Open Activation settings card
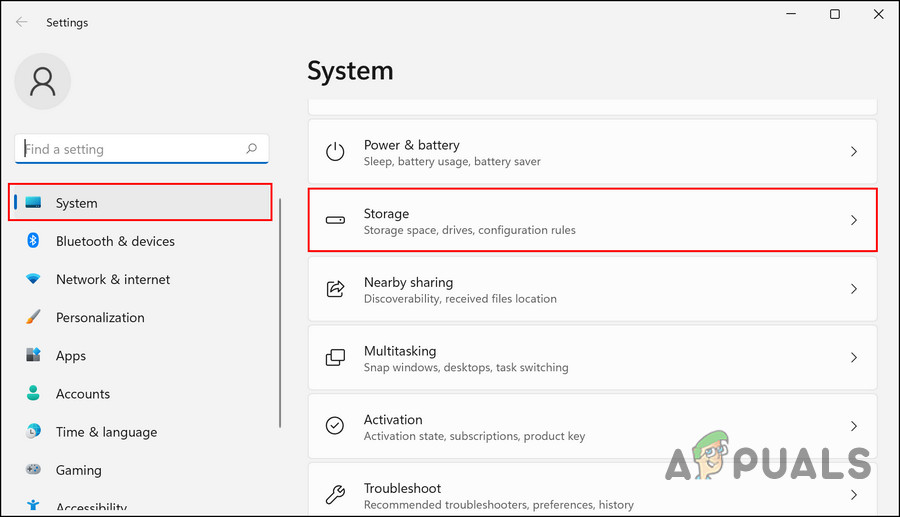Image resolution: width=900 pixels, height=517 pixels. 592,426
